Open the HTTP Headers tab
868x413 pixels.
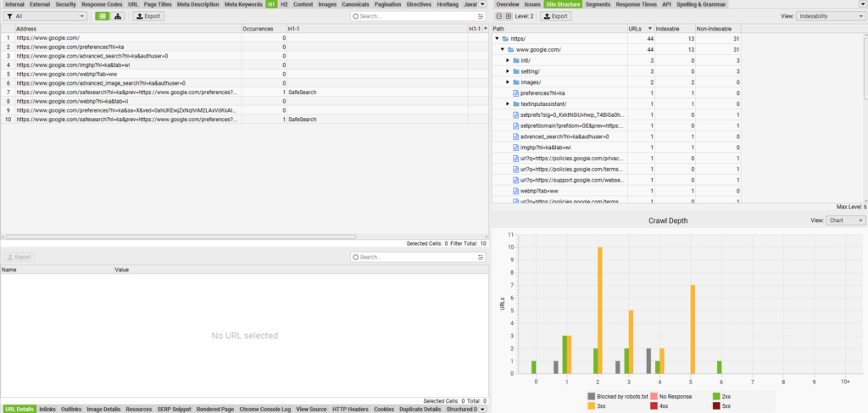pyautogui.click(x=350, y=409)
